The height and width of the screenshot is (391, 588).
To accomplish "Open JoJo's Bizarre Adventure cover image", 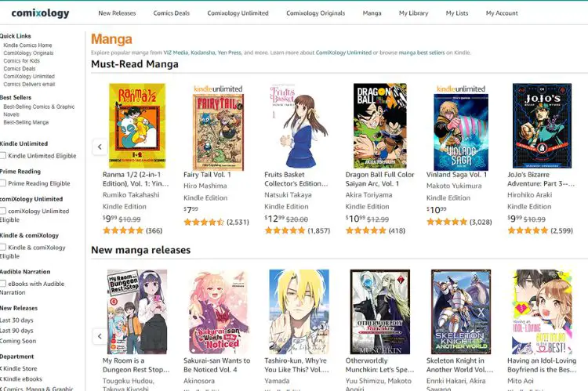I will [542, 126].
